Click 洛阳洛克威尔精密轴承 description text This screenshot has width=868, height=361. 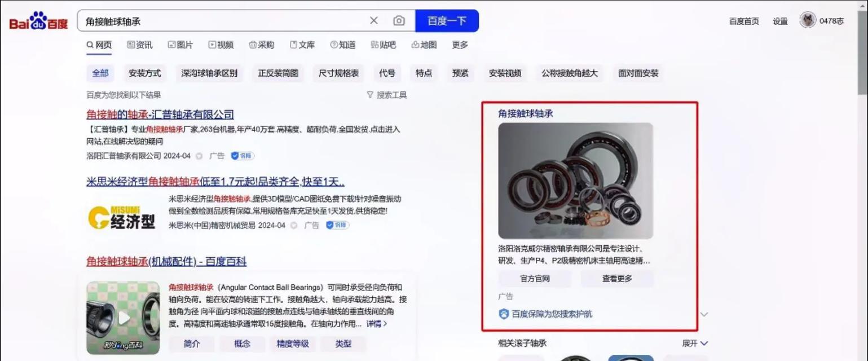click(574, 254)
